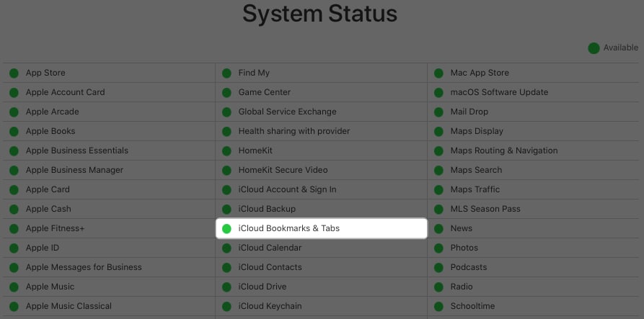
Task: Click the green dot next to News
Action: (x=438, y=228)
